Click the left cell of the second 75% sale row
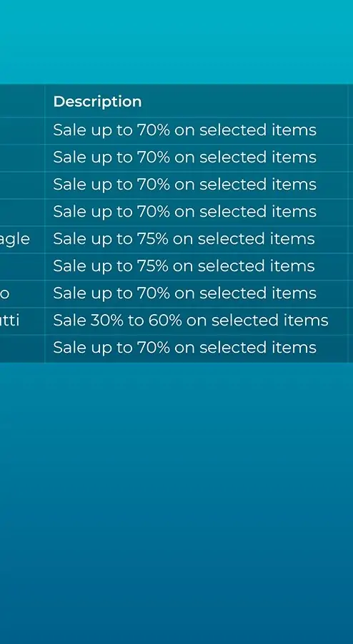Viewport: 353px width, 644px height. pos(22,267)
